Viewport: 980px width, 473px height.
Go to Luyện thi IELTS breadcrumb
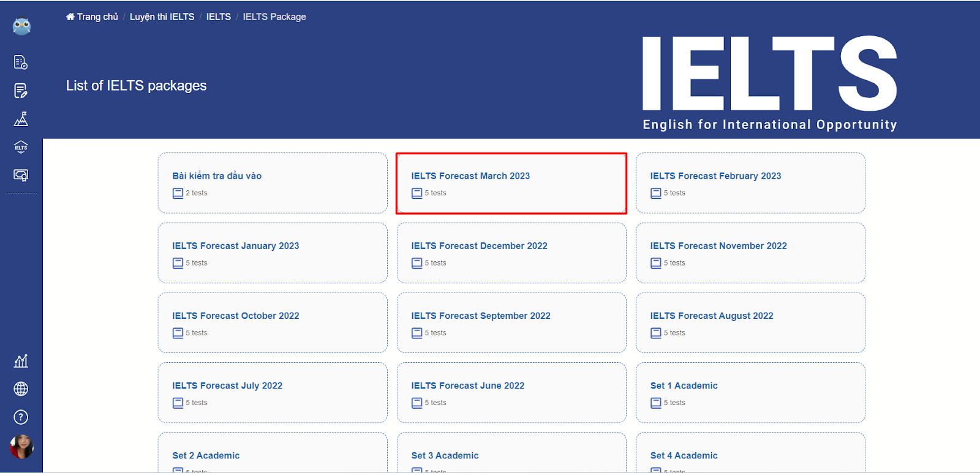coord(162,17)
